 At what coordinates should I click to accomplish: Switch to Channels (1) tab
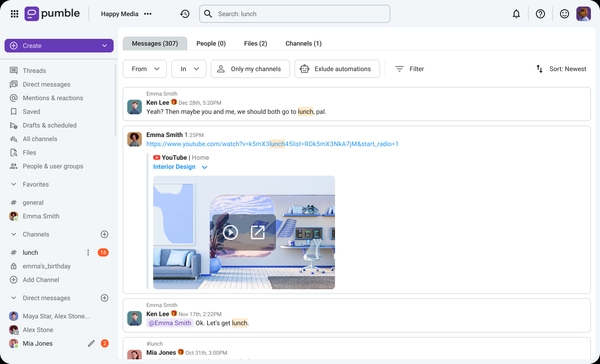pos(303,44)
